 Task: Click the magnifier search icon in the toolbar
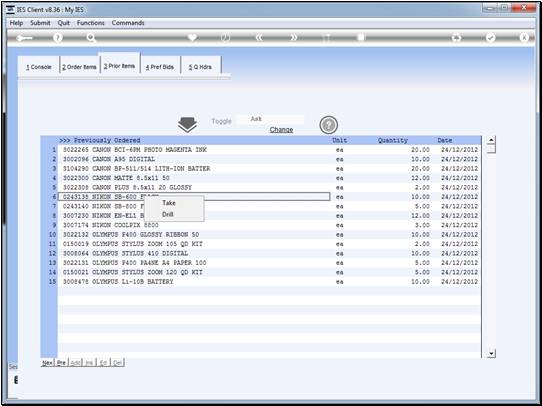point(91,38)
